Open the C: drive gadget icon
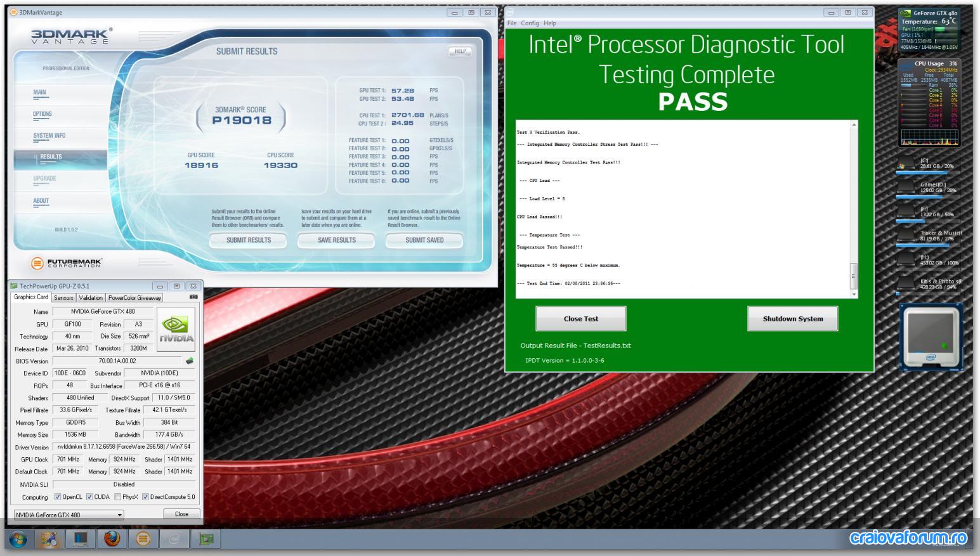The image size is (980, 556). click(905, 163)
